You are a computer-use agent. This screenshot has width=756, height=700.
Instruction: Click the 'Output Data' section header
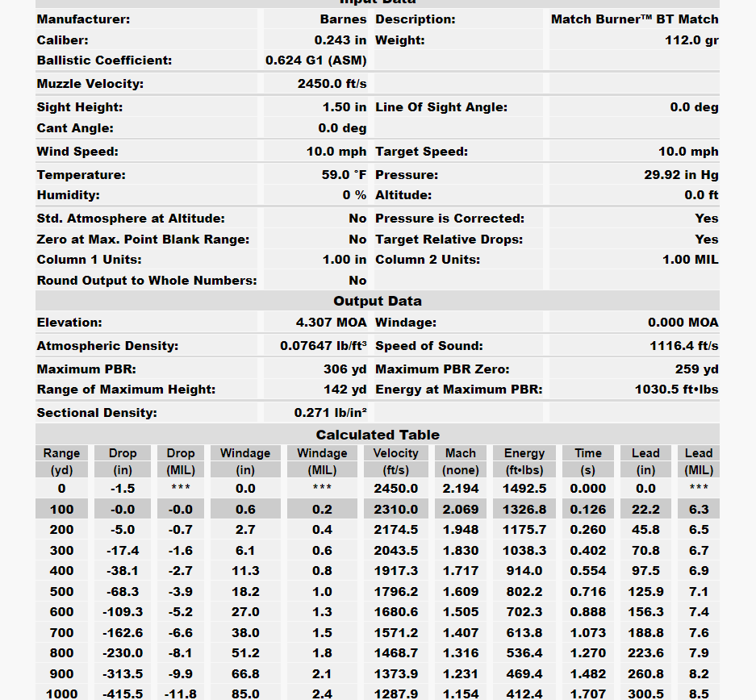click(378, 301)
